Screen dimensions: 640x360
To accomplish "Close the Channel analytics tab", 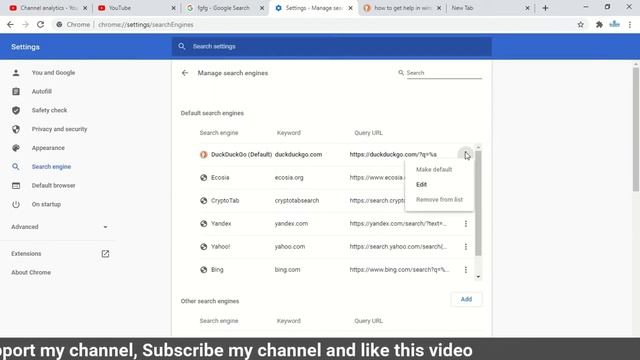I will coord(85,8).
